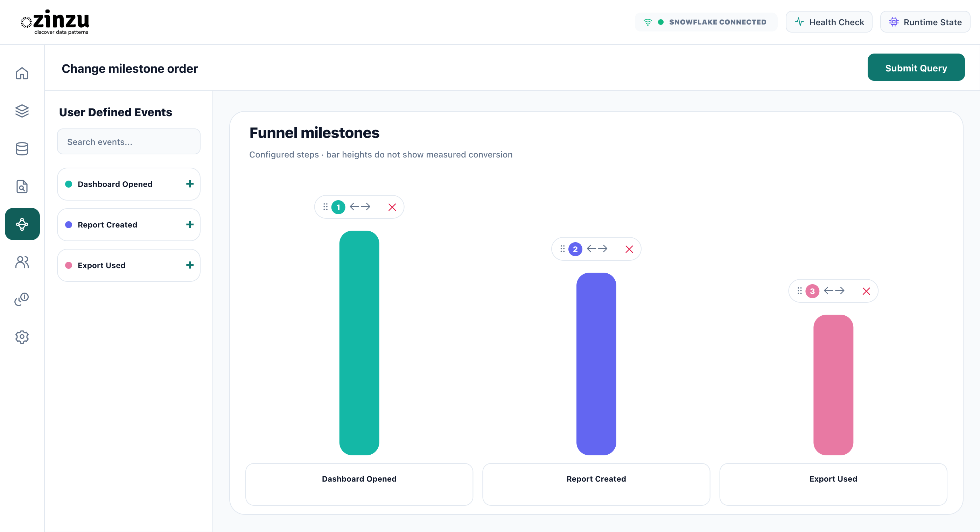Viewport: 980px width, 532px height.
Task: Add Dashboard Opened event with plus icon
Action: [x=190, y=184]
